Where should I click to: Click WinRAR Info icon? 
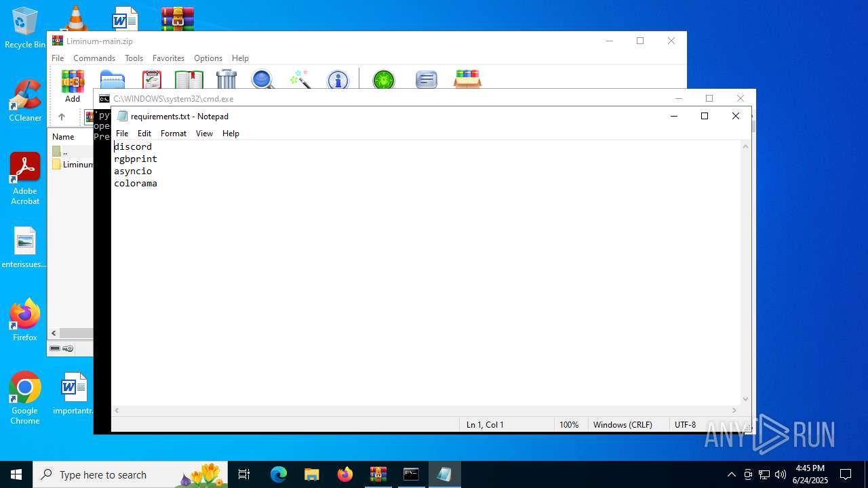tap(338, 80)
